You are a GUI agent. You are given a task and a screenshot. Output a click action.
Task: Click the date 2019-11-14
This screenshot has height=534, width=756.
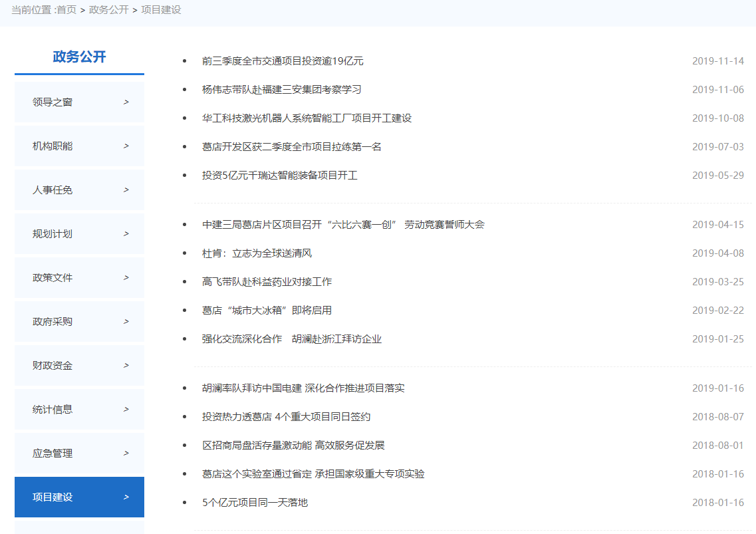click(718, 61)
